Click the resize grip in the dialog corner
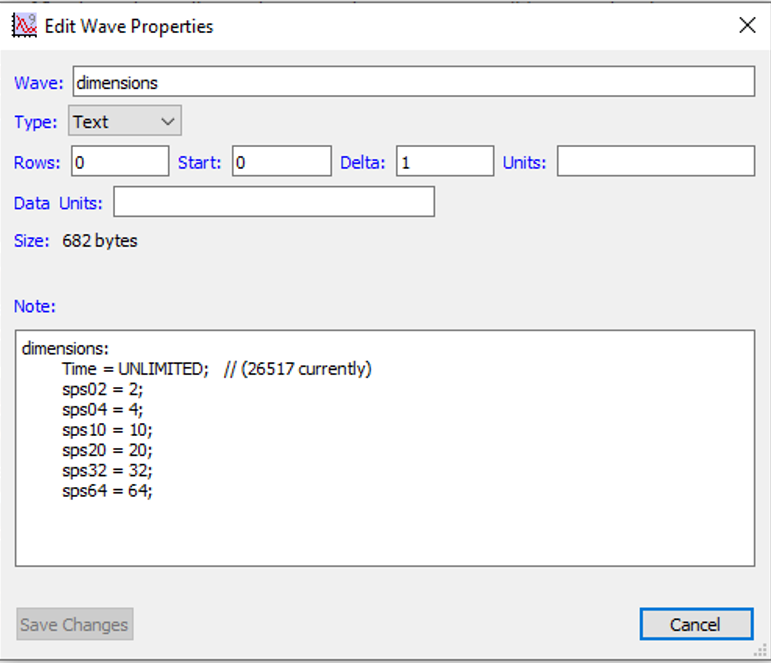Image resolution: width=771 pixels, height=663 pixels. (x=763, y=655)
